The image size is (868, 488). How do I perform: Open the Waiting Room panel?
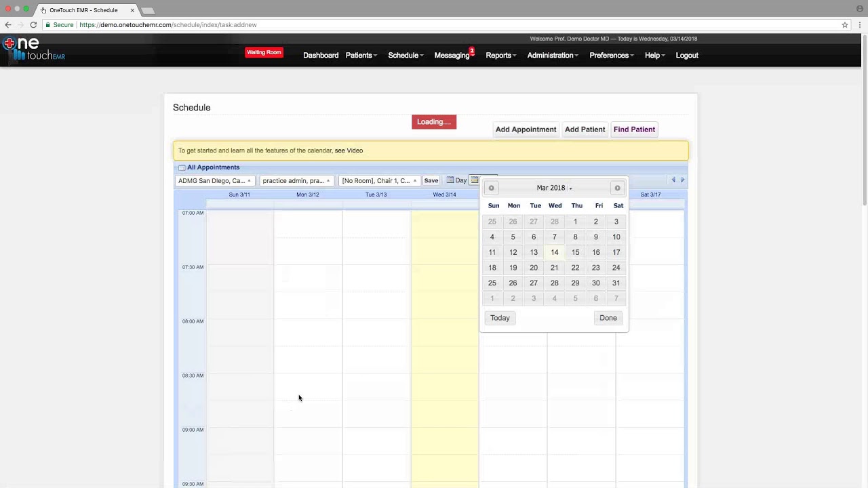[264, 52]
